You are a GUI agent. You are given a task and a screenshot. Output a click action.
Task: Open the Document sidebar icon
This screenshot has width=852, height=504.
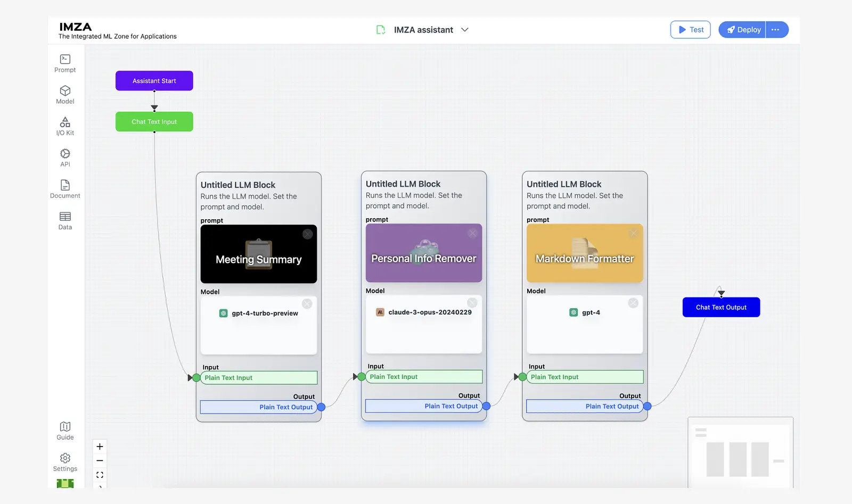click(65, 189)
